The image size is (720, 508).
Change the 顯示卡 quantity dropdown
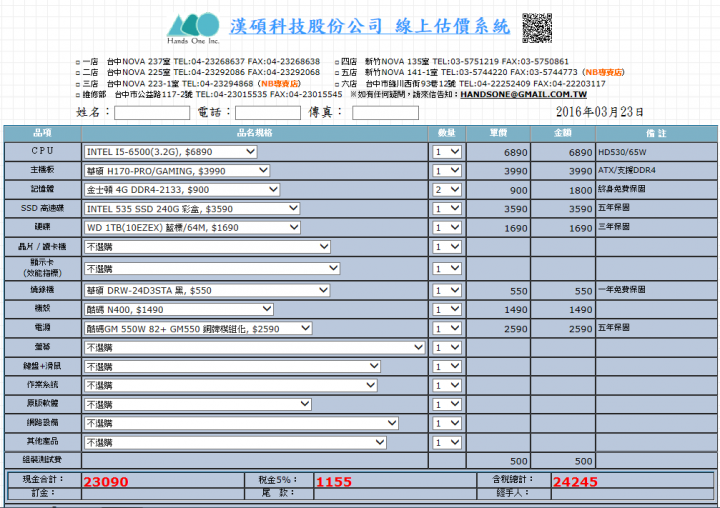coord(447,268)
